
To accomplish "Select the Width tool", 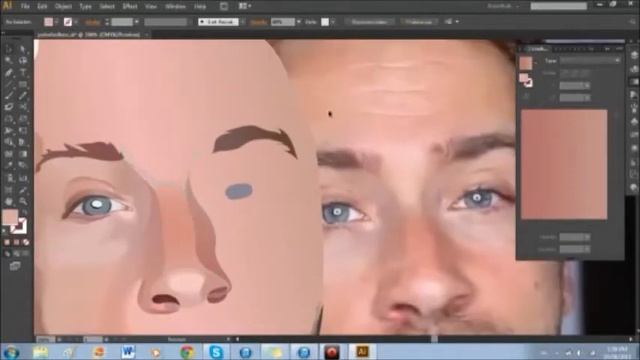I will coord(9,131).
